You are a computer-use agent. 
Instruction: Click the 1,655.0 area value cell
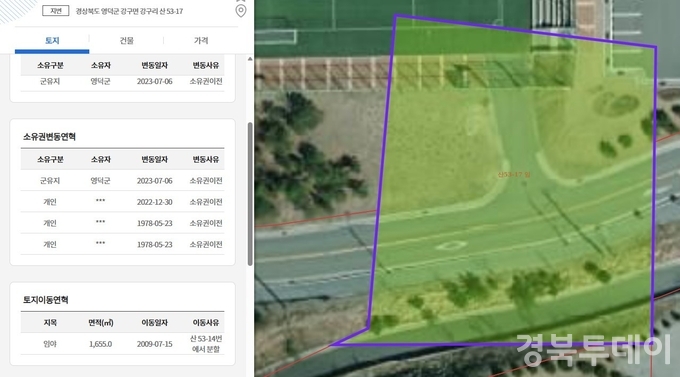click(x=101, y=344)
